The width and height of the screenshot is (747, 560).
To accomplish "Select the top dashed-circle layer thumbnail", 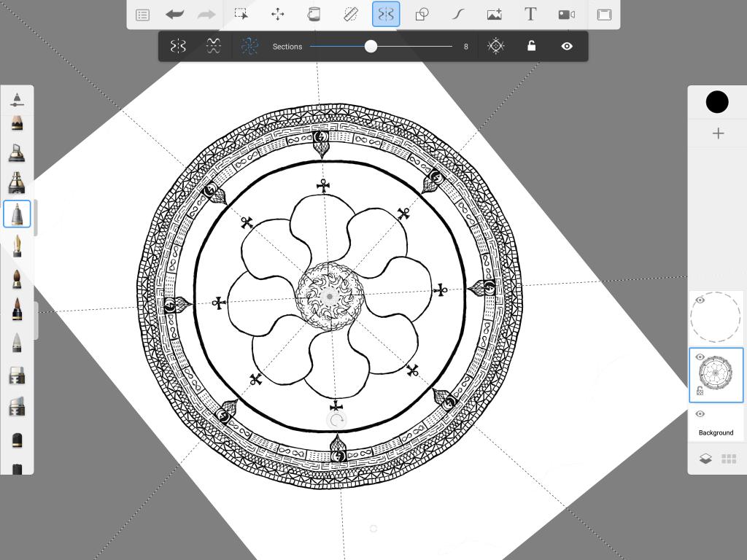I will coord(716,317).
